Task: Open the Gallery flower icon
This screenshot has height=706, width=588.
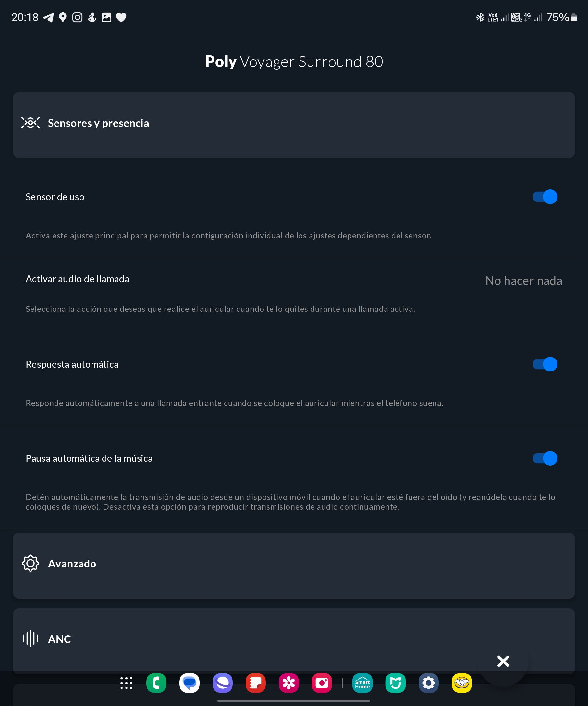Action: coord(288,683)
